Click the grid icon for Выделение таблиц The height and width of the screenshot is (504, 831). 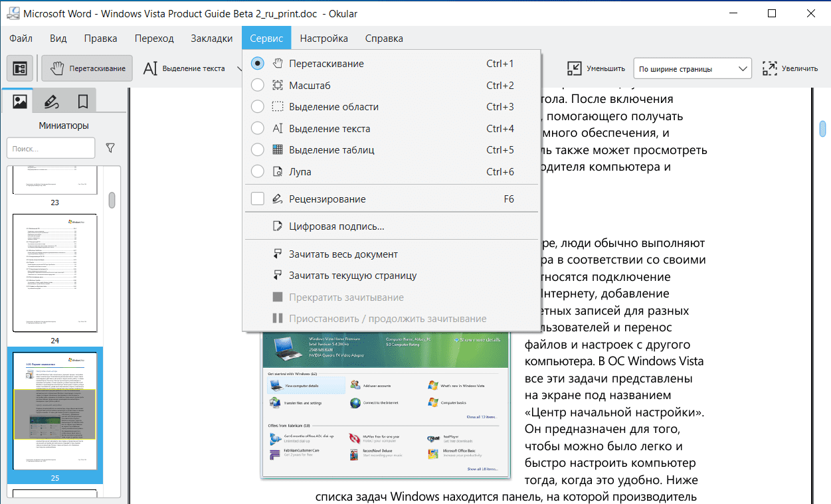point(278,150)
